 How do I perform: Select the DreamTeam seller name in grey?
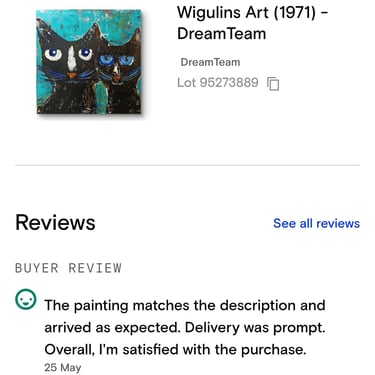pos(210,62)
